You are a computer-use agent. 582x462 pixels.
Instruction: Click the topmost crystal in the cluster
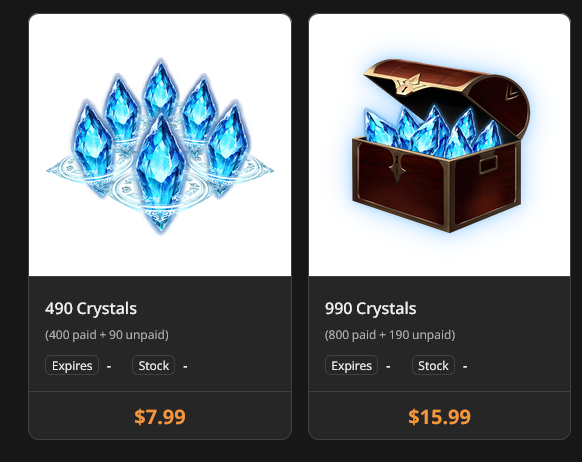click(160, 89)
